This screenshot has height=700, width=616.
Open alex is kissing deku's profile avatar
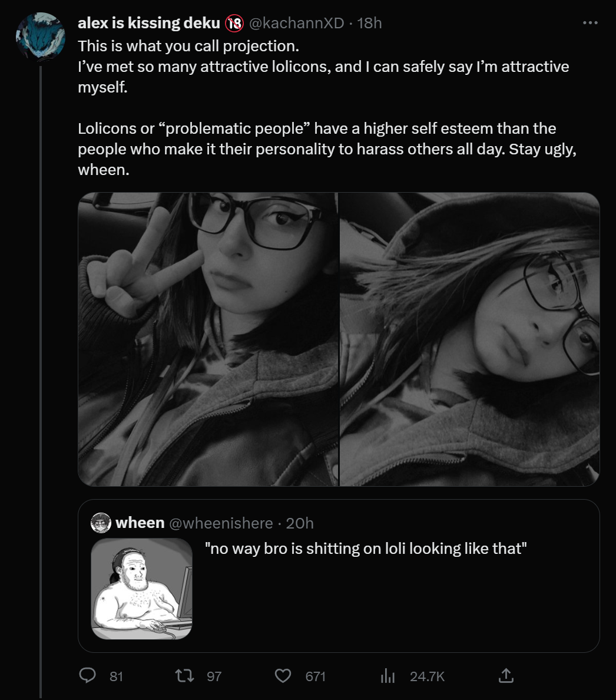pyautogui.click(x=41, y=37)
